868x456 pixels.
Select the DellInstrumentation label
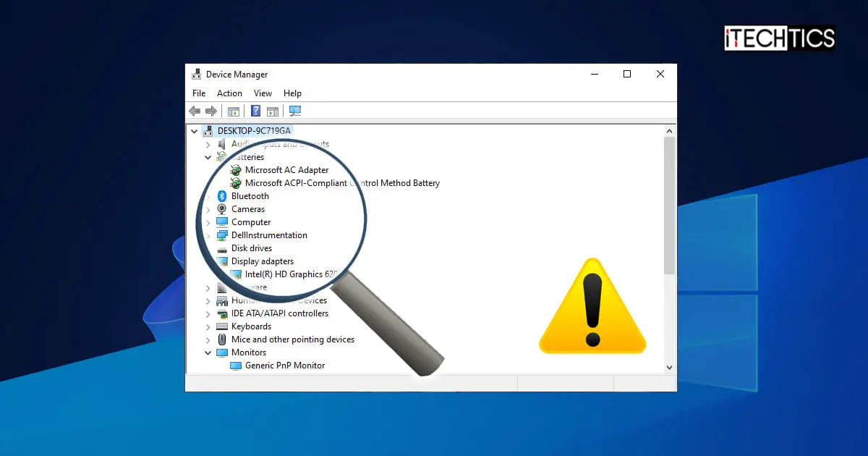269,235
